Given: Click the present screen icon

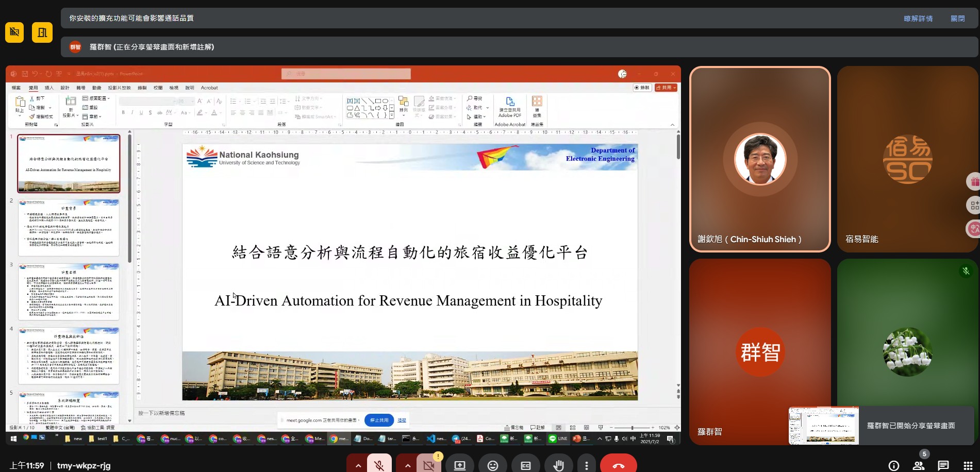Looking at the screenshot, I should pos(459,465).
